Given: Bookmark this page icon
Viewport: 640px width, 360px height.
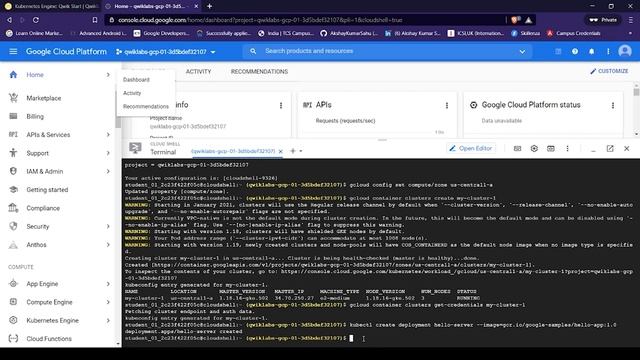Looking at the screenshot, I should coord(95,20).
